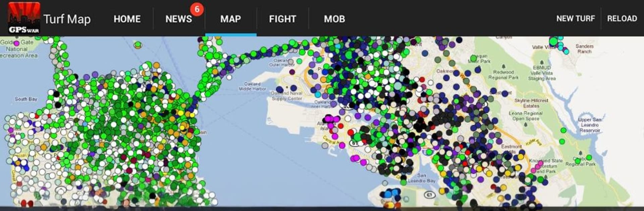This screenshot has width=644, height=211.
Task: Click the Highway 61 shield near San Leandro Bay
Action: pos(429,195)
